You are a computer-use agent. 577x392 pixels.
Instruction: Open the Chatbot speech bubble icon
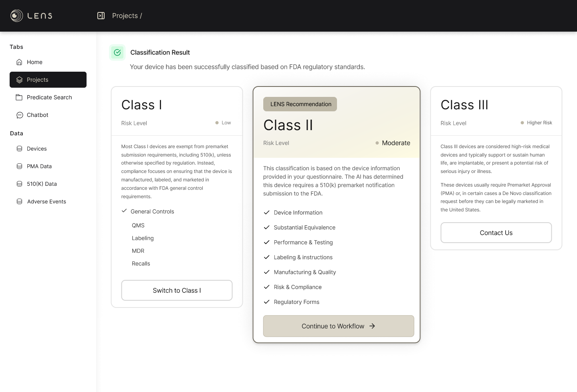[19, 115]
